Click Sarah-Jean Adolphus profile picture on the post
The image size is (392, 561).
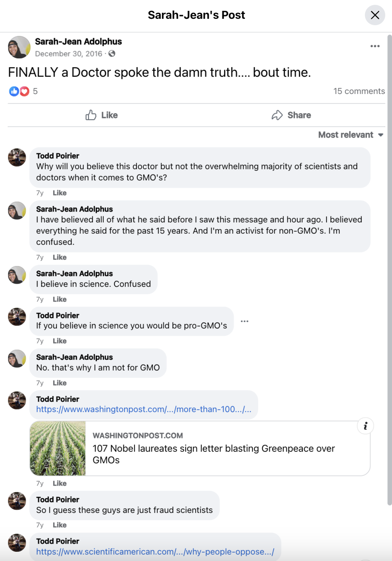(19, 47)
